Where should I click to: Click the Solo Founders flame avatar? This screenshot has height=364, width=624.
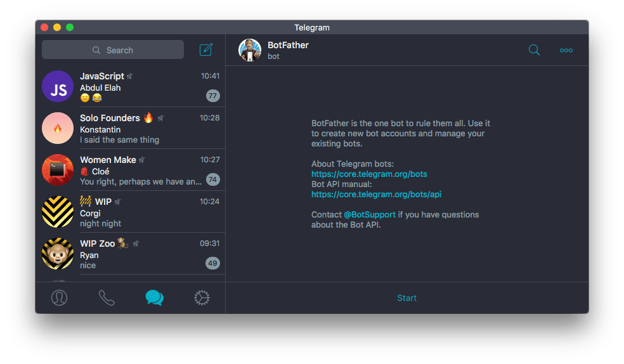(x=58, y=128)
